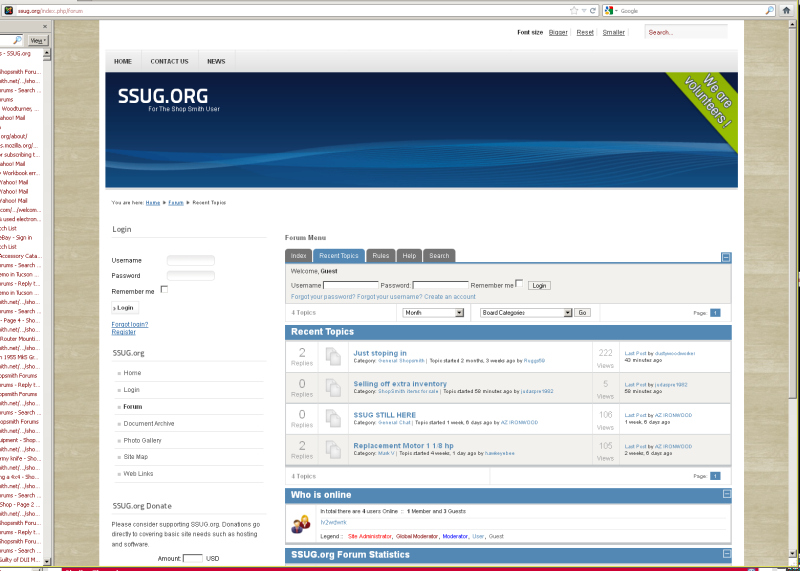Go to browser home with the house icon
The image size is (800, 571).
tap(786, 10)
